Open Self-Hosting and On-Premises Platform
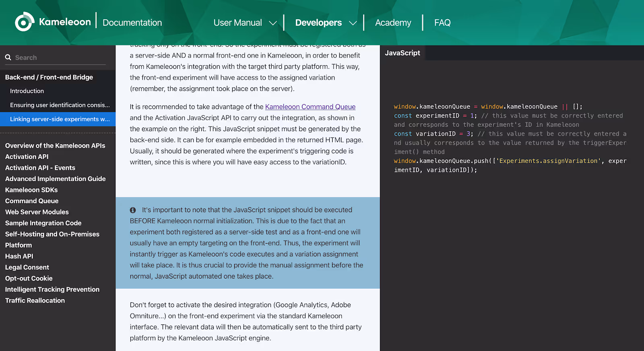Screen dimensions: 644x351 pos(52,240)
